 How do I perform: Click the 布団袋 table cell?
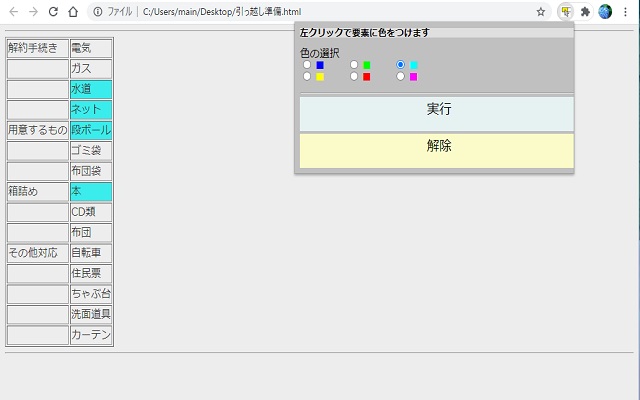pos(91,171)
